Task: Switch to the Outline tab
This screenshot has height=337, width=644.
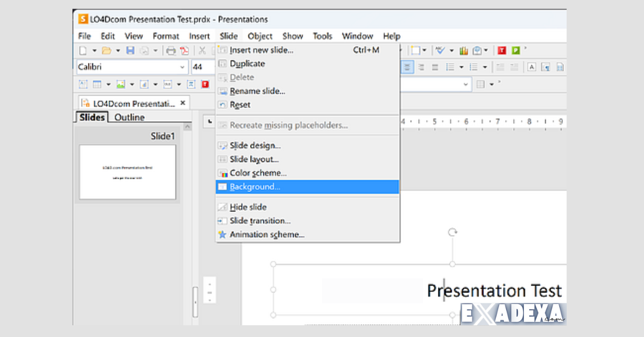Action: pos(129,117)
